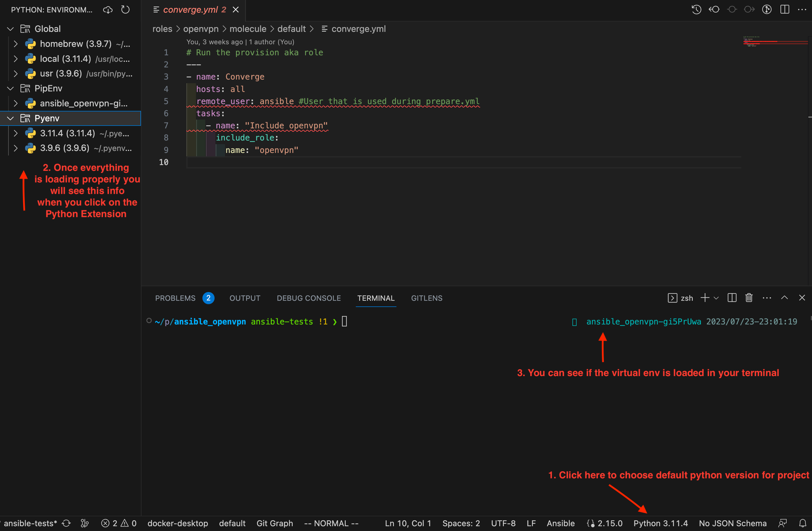Select Python 3.11.4 interpreter in status bar
The width and height of the screenshot is (812, 531).
click(660, 523)
